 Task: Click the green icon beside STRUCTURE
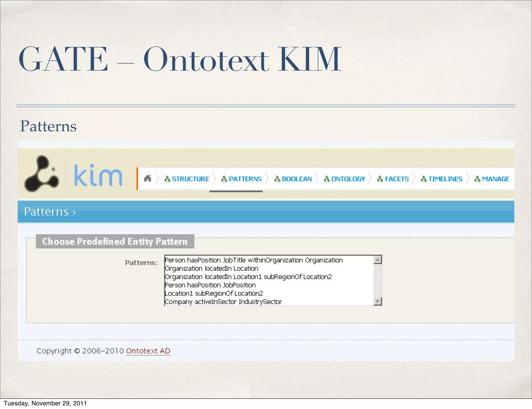[x=168, y=179]
